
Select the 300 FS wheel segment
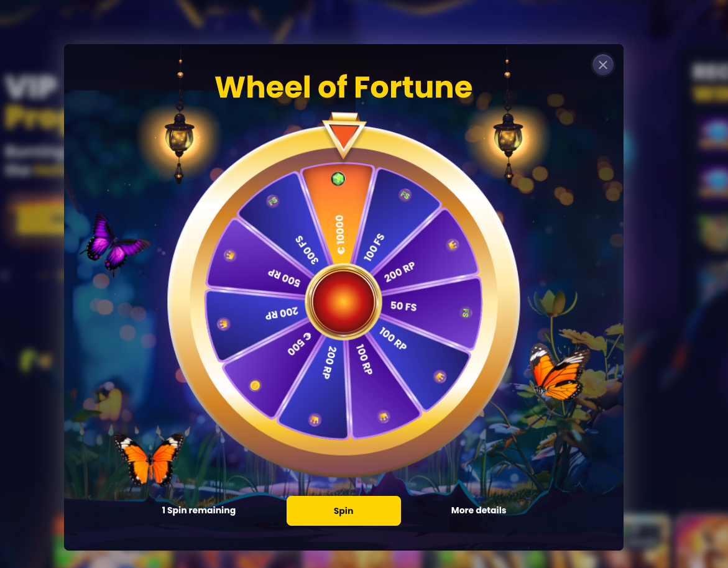[x=284, y=218]
